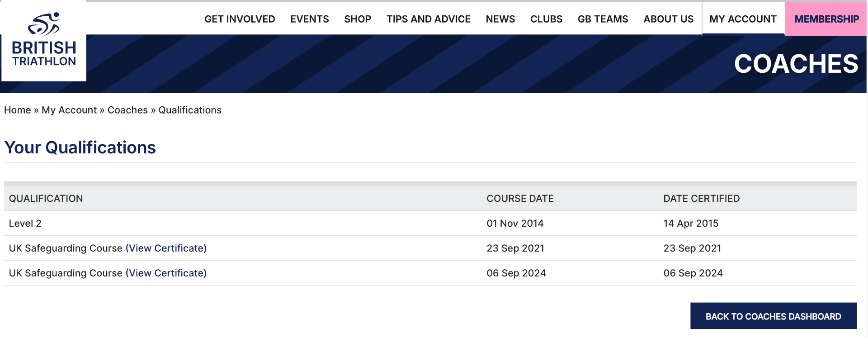
Task: Open the GB Teams menu
Action: (x=603, y=19)
